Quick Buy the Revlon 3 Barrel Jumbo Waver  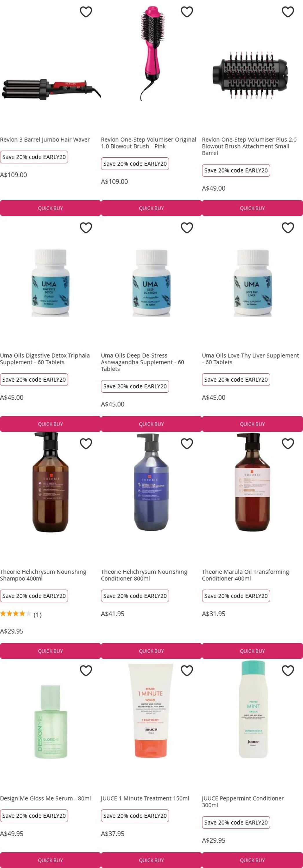click(x=50, y=208)
